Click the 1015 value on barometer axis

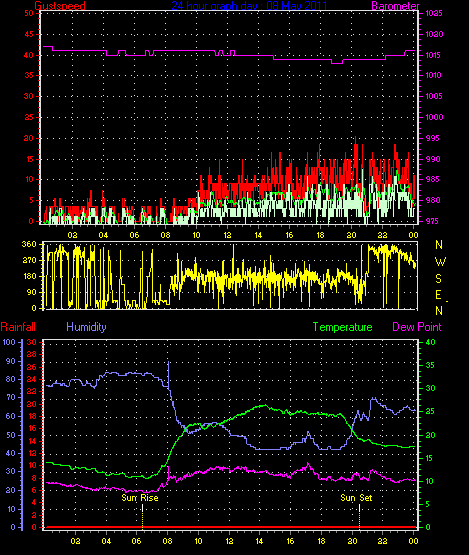tap(434, 55)
